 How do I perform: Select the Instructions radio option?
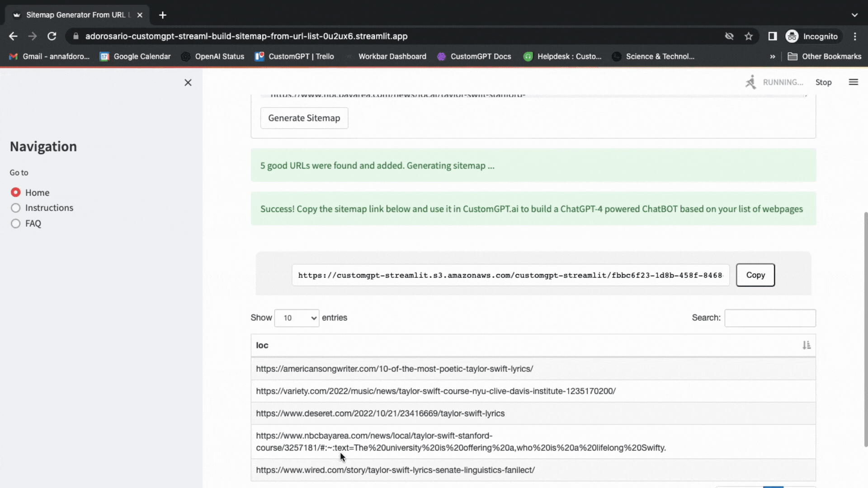[16, 208]
